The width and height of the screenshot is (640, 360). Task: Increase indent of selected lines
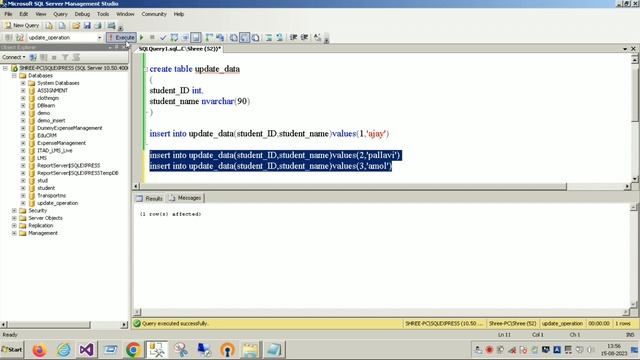click(x=304, y=38)
